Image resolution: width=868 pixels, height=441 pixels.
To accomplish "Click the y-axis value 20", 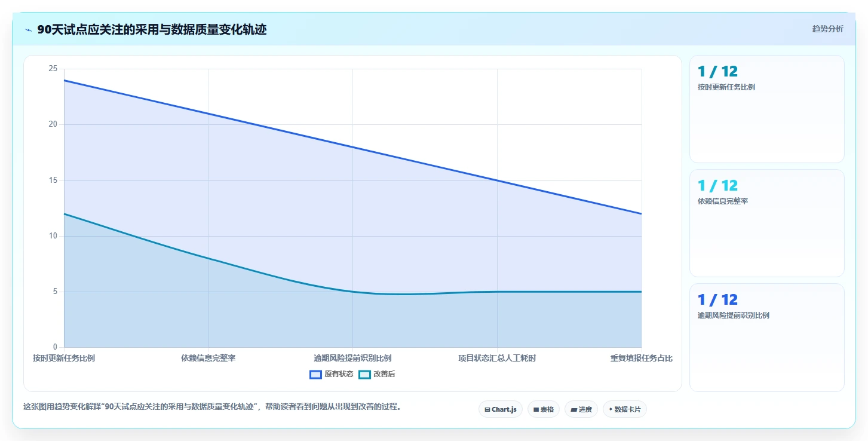I will pyautogui.click(x=53, y=124).
